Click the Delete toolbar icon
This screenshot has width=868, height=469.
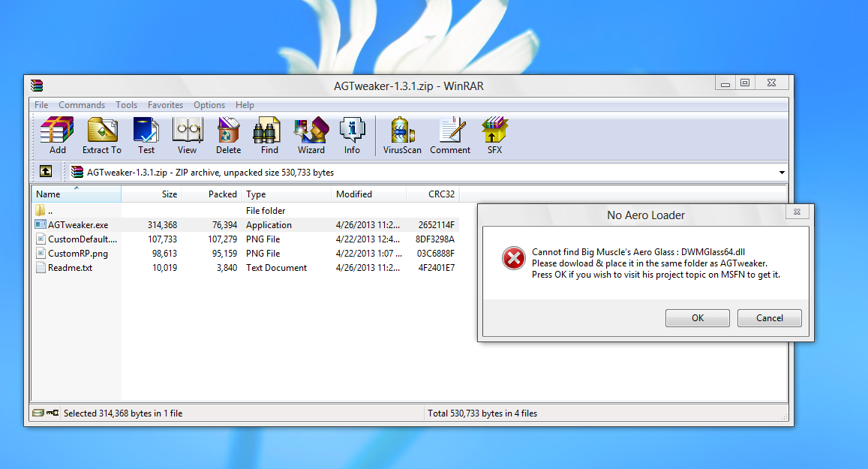point(228,135)
